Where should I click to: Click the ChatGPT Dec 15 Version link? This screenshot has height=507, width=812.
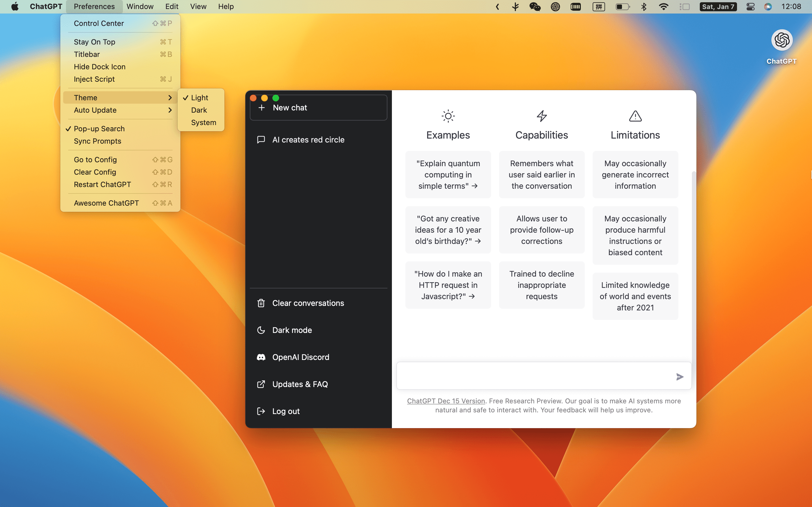pos(446,401)
